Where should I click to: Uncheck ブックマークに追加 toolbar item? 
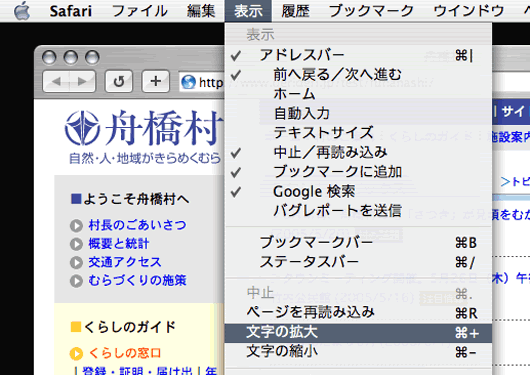point(358,172)
